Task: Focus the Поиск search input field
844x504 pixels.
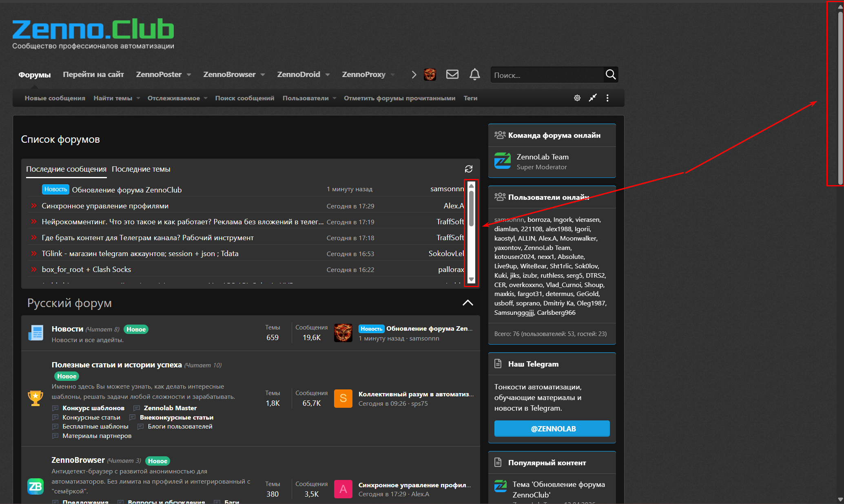Action: [547, 75]
